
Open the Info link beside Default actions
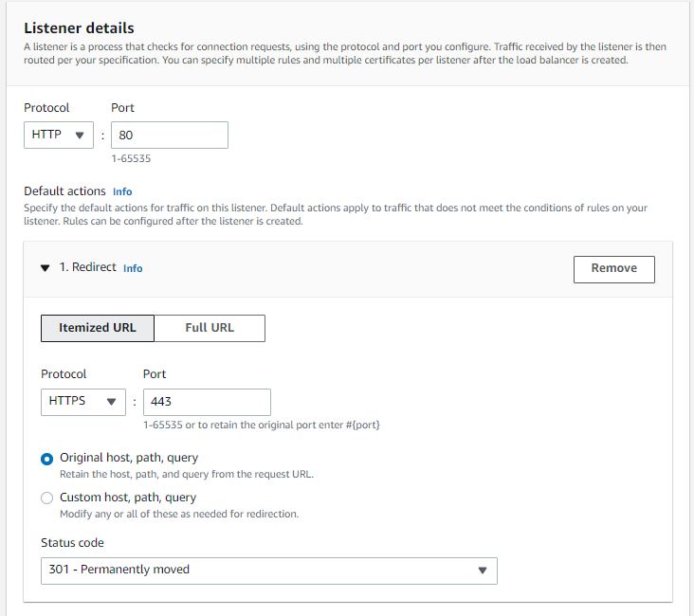pyautogui.click(x=122, y=191)
